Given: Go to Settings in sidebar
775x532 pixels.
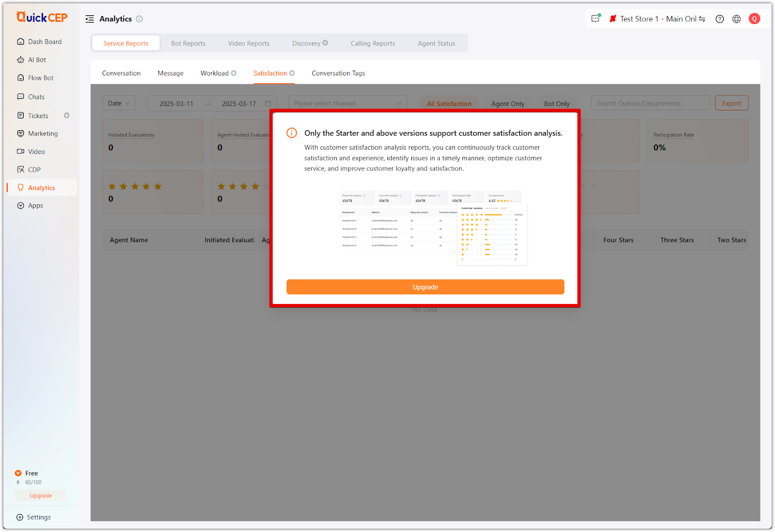Looking at the screenshot, I should click(x=39, y=517).
